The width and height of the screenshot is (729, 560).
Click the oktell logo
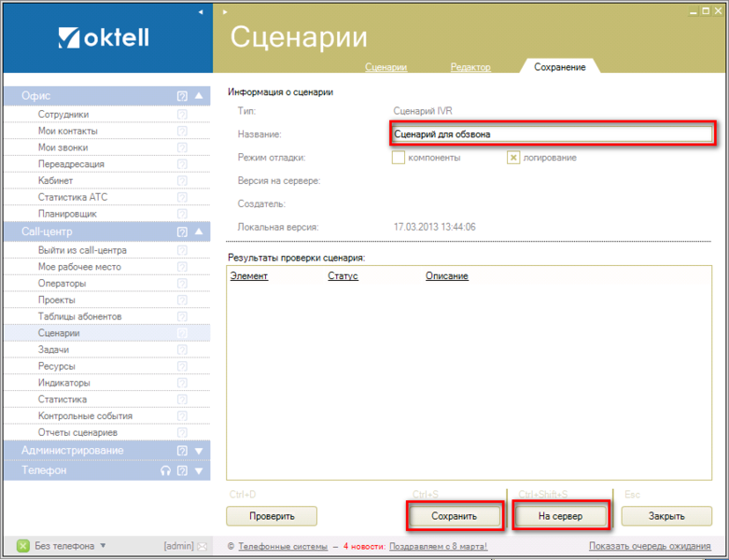point(104,37)
